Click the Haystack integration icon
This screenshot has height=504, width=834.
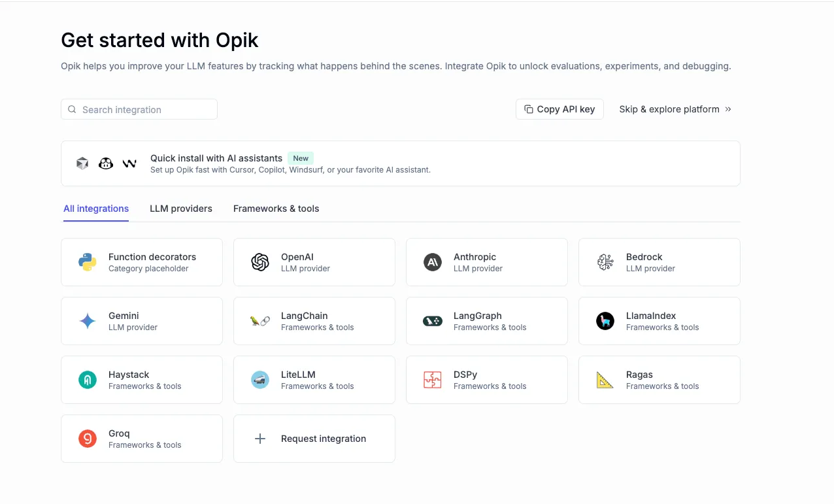87,380
